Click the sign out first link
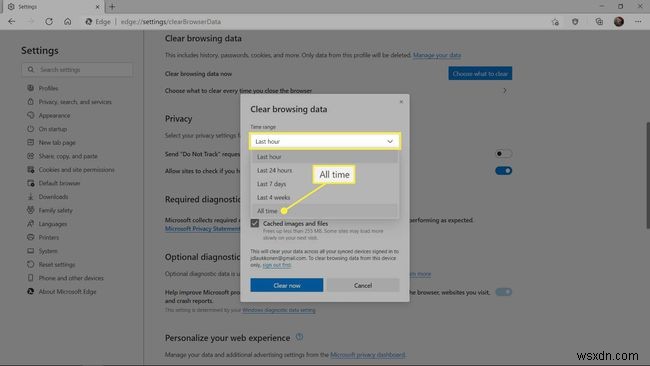 click(x=276, y=265)
